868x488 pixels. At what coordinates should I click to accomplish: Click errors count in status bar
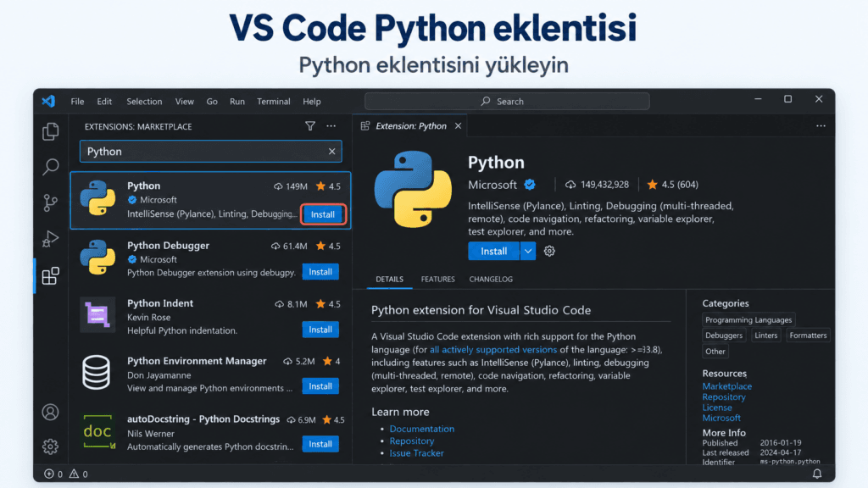coord(53,474)
